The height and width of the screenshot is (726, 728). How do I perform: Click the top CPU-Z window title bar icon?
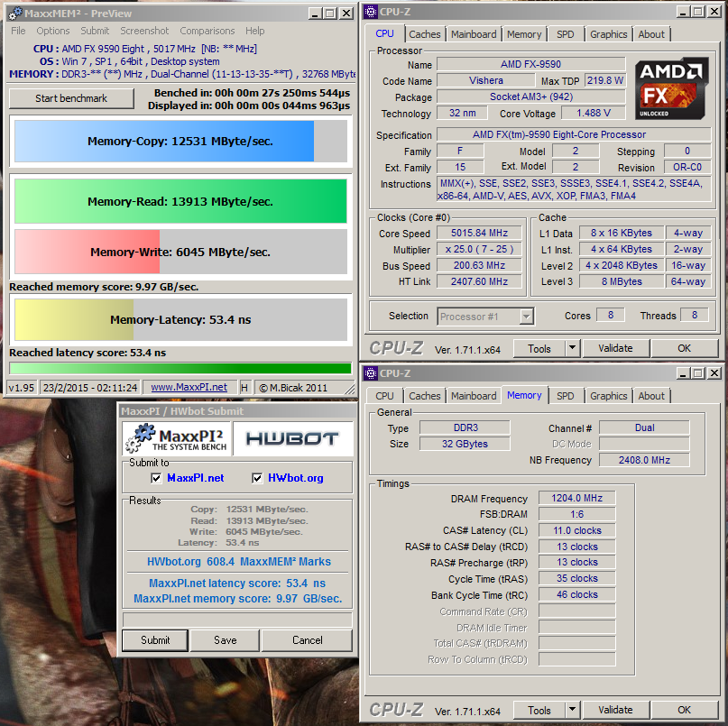click(371, 12)
